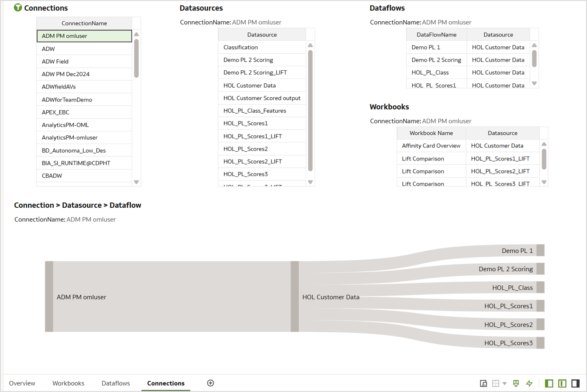Screen dimensions: 587x392
Task: Open the Workbooks tab
Action: pyautogui.click(x=68, y=383)
